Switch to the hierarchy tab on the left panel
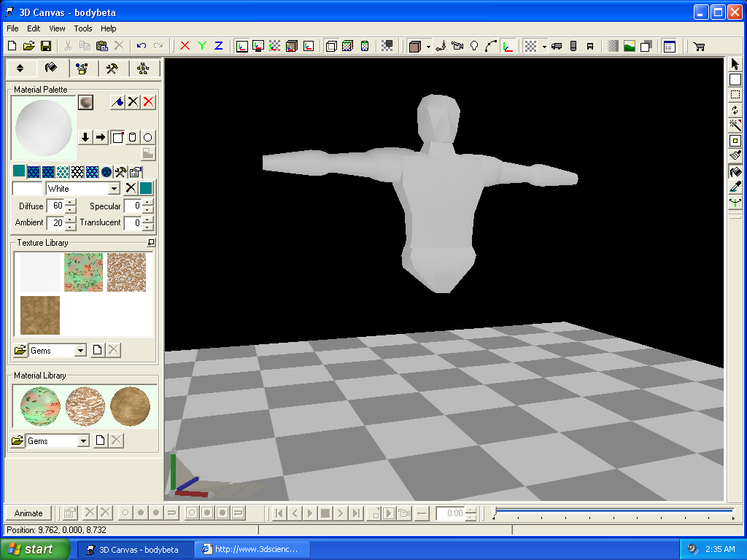The image size is (747, 560). [x=142, y=68]
